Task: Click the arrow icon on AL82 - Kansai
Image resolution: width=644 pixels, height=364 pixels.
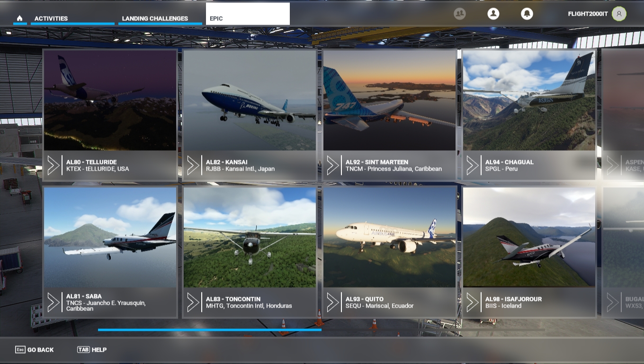Action: tap(193, 165)
